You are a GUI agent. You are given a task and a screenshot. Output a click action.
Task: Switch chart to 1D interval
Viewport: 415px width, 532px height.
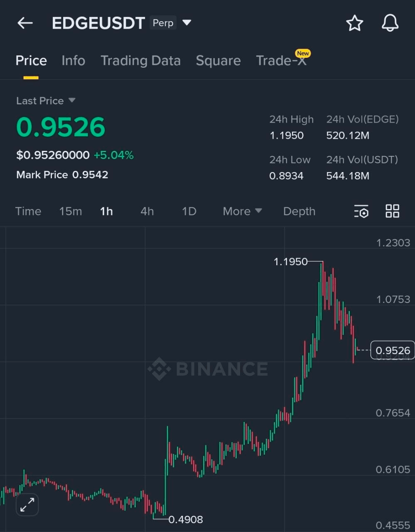189,211
